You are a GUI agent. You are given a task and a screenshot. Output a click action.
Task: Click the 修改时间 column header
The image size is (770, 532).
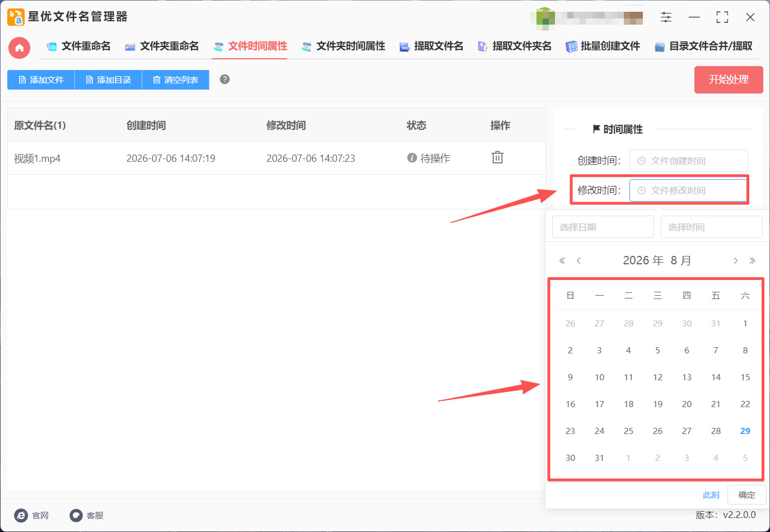point(286,125)
